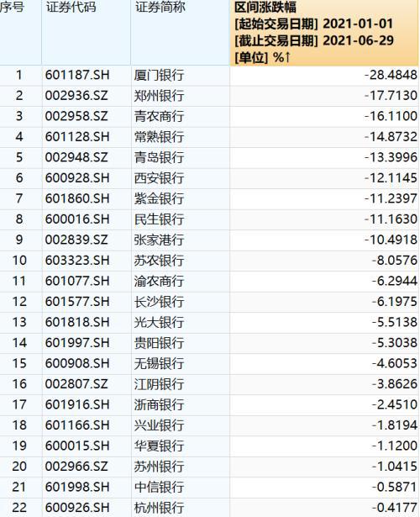
Task: Select code 601998.SH for 中信银行
Action: (x=77, y=487)
